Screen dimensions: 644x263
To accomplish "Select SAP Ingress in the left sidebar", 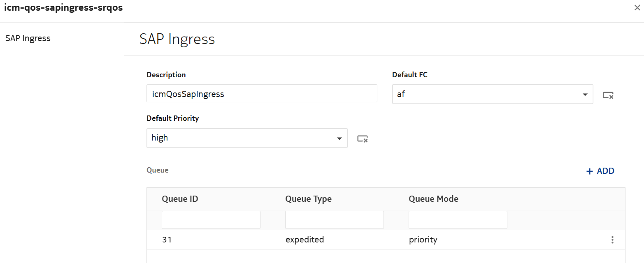I will (28, 38).
